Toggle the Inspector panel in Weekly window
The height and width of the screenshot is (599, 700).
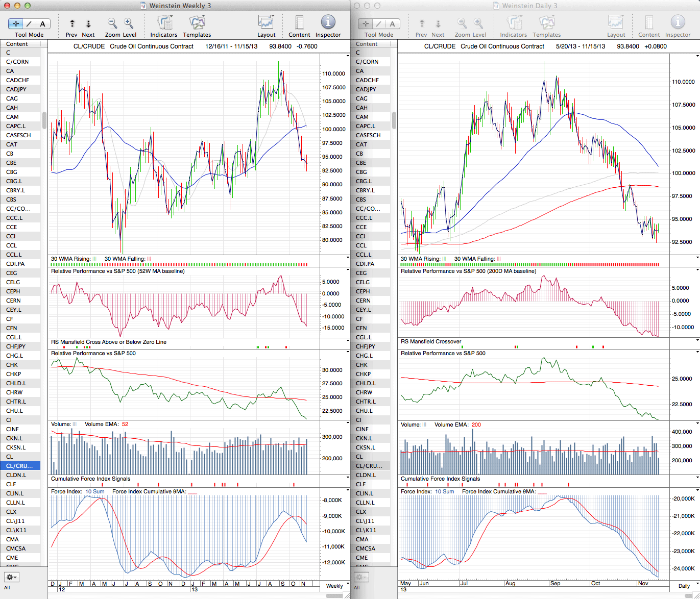tap(328, 22)
